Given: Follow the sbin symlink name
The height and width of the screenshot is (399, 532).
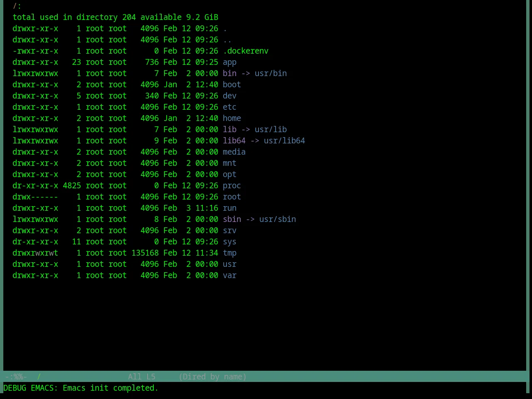Looking at the screenshot, I should [x=232, y=219].
